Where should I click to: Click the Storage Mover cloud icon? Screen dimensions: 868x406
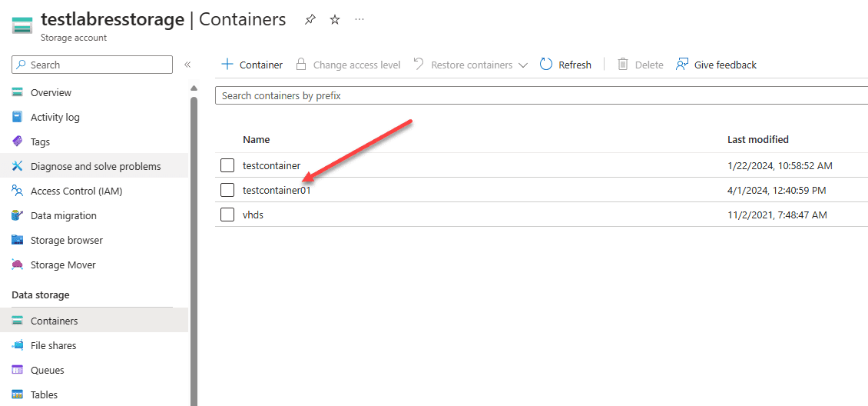pyautogui.click(x=17, y=265)
